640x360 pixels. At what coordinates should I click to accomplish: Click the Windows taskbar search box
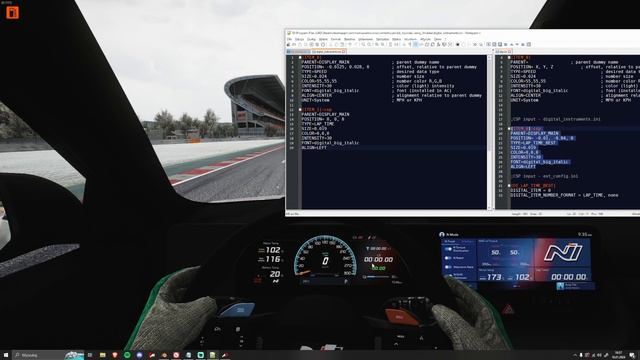coord(48,355)
